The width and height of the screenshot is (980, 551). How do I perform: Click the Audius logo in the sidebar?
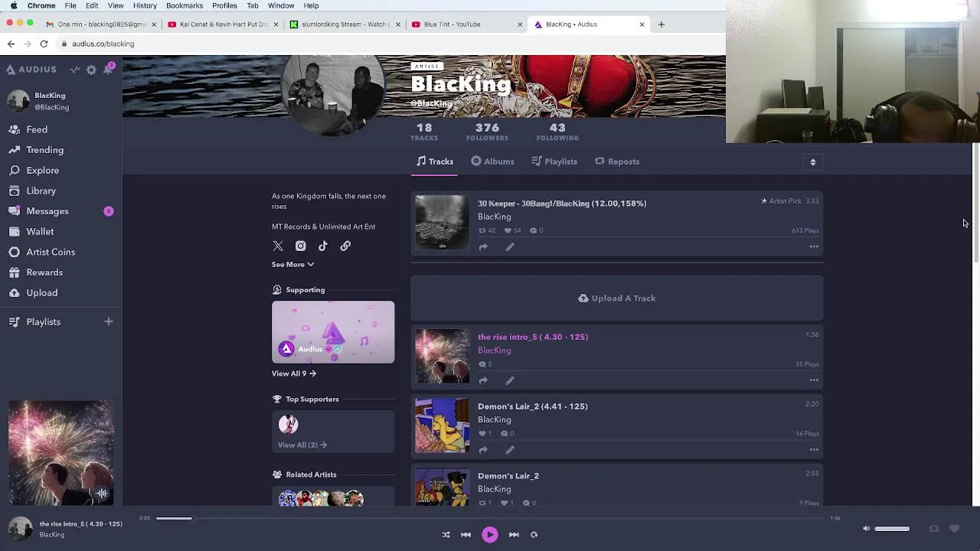[31, 70]
